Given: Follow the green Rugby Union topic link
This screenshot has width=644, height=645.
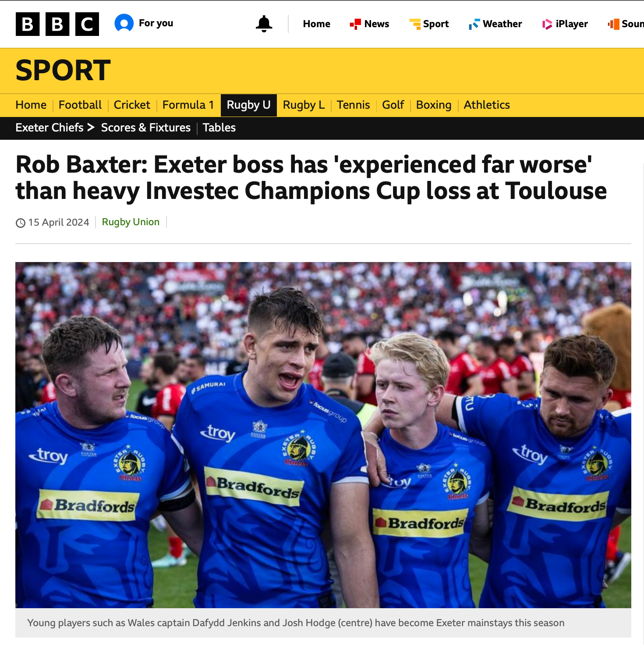Looking at the screenshot, I should [x=131, y=222].
